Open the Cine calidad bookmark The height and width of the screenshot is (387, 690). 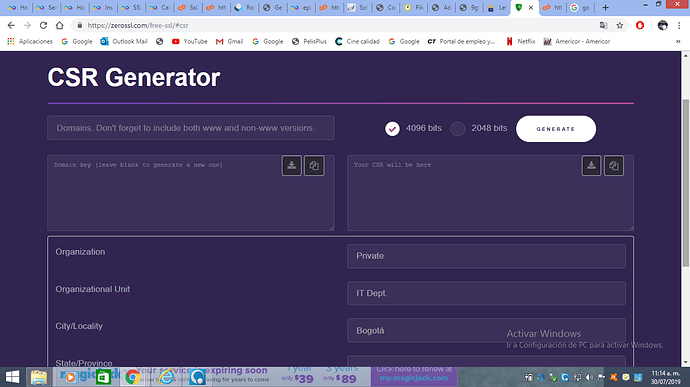pos(357,41)
